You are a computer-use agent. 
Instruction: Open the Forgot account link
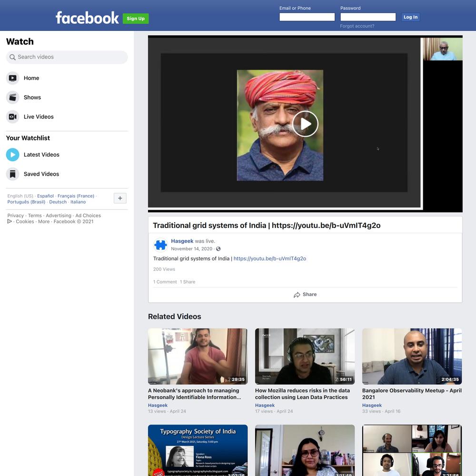[x=357, y=26]
